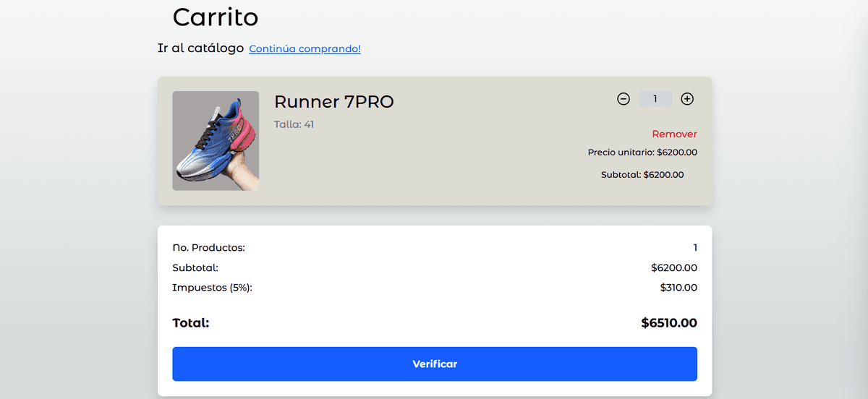
Task: Click the item Subtotal under Remover
Action: [x=642, y=174]
